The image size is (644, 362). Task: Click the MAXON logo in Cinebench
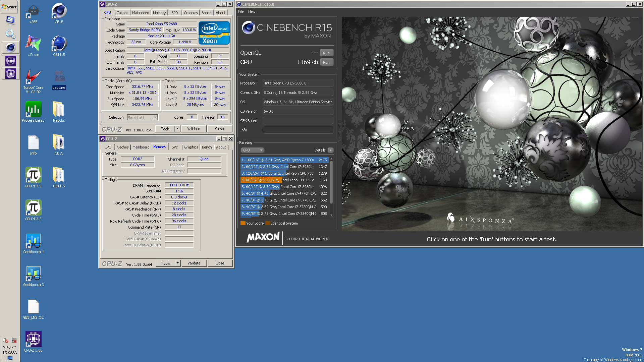pyautogui.click(x=263, y=237)
